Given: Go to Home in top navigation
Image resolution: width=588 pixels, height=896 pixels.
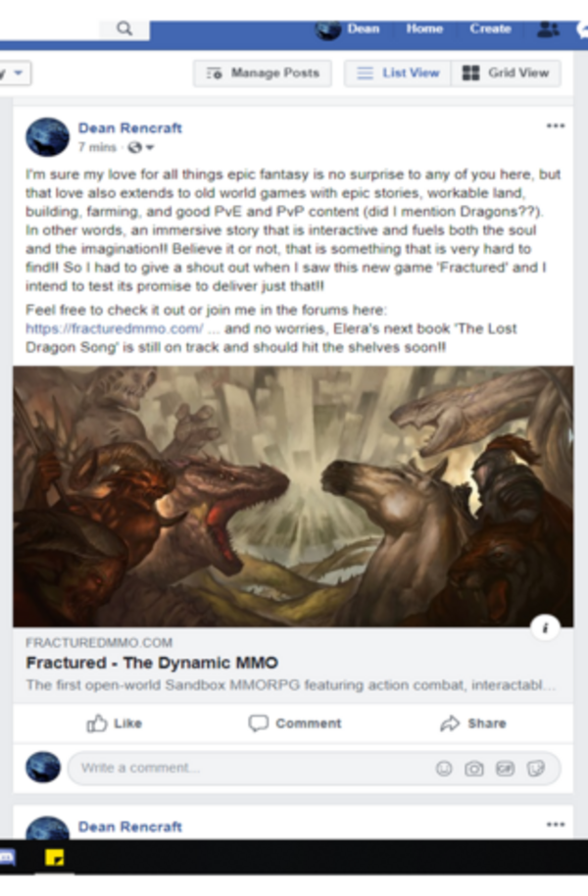Looking at the screenshot, I should pyautogui.click(x=424, y=28).
